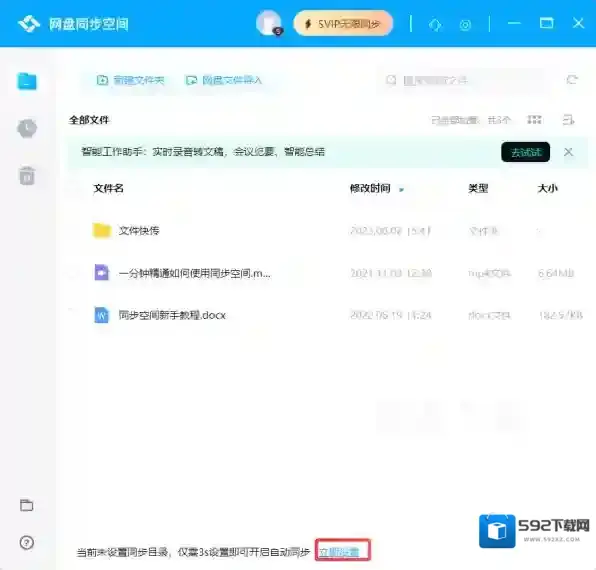Click the sort arrow beside 修改时间
This screenshot has height=570, width=596.
(401, 189)
